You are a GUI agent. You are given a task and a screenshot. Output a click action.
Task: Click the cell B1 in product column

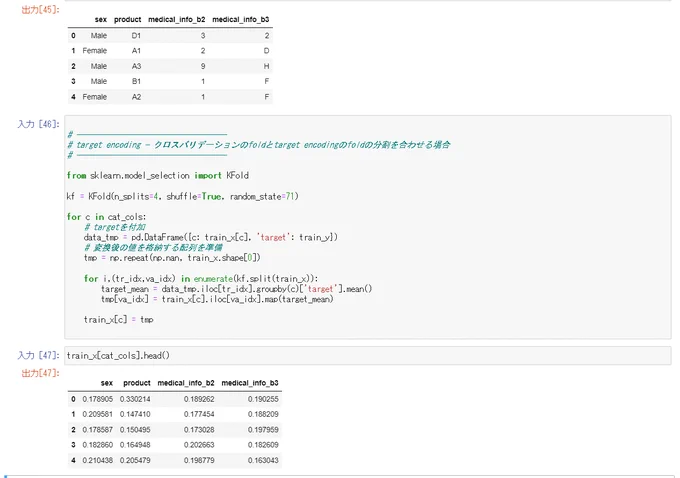(x=136, y=82)
